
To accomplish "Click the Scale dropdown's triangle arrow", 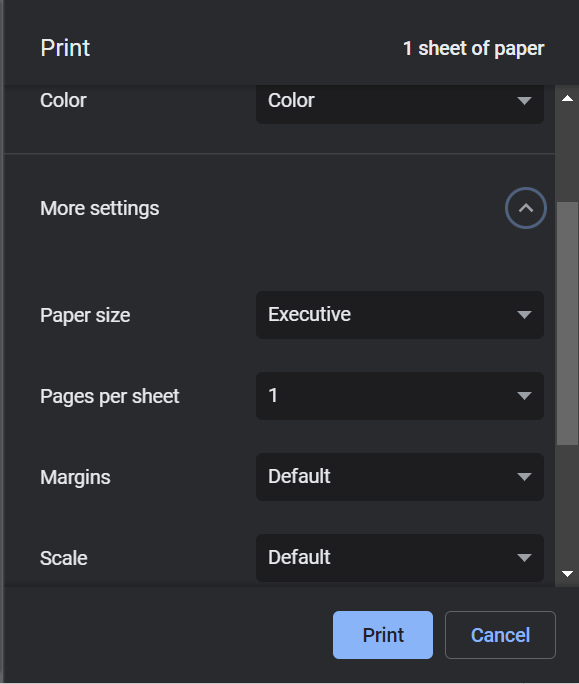I will point(524,558).
